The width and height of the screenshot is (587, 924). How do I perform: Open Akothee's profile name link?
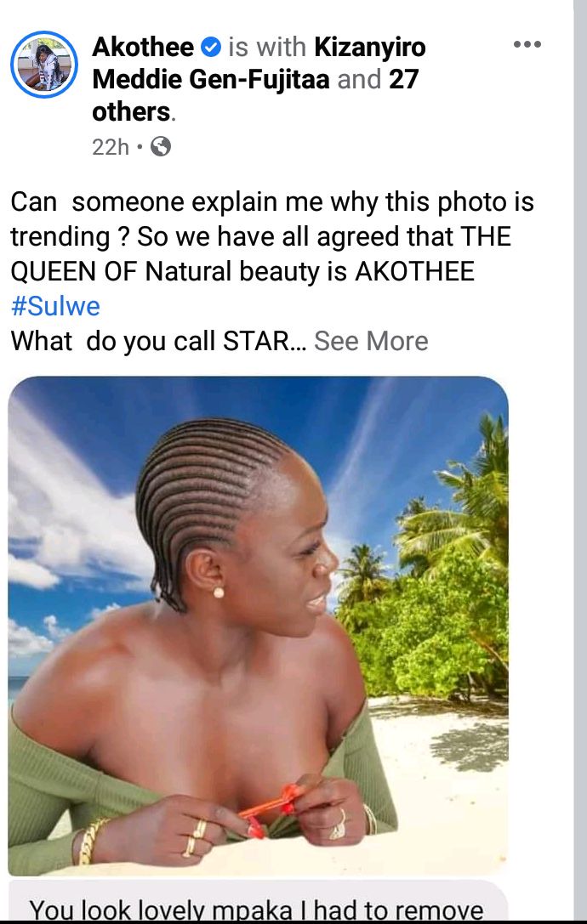click(143, 47)
